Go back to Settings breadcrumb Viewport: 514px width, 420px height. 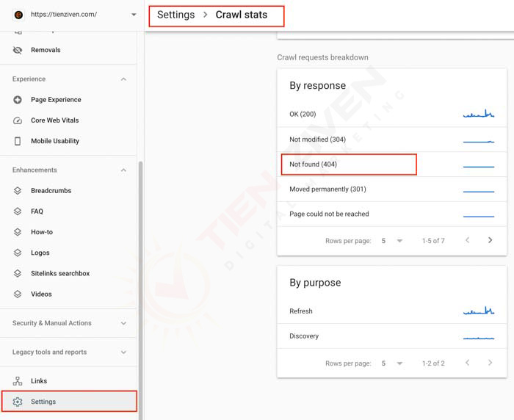175,15
